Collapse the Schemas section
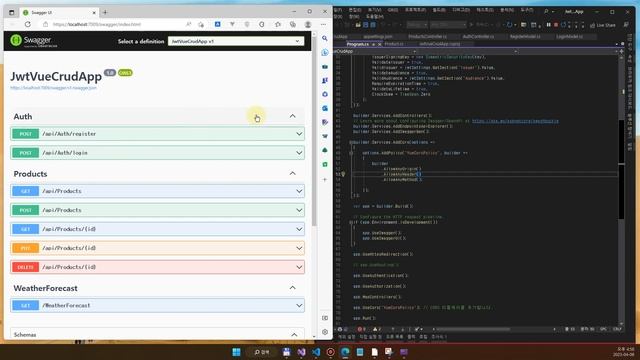Image resolution: width=640 pixels, height=360 pixels. coord(294,335)
